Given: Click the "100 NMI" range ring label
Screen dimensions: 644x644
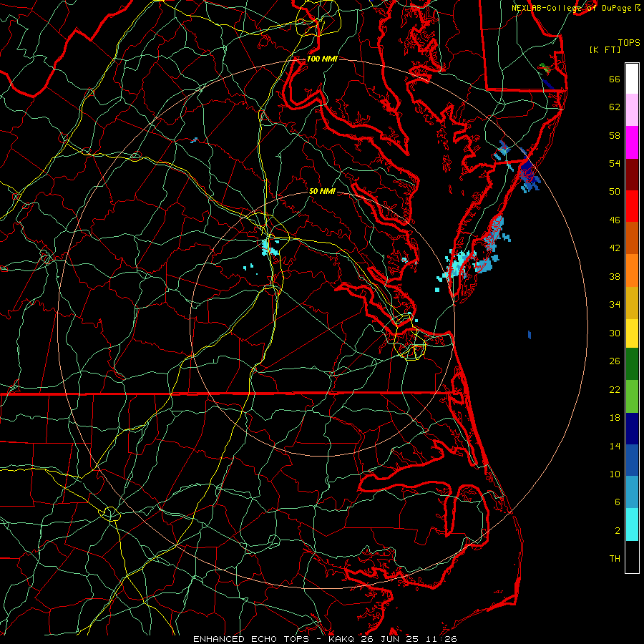Looking at the screenshot, I should coord(322,59).
